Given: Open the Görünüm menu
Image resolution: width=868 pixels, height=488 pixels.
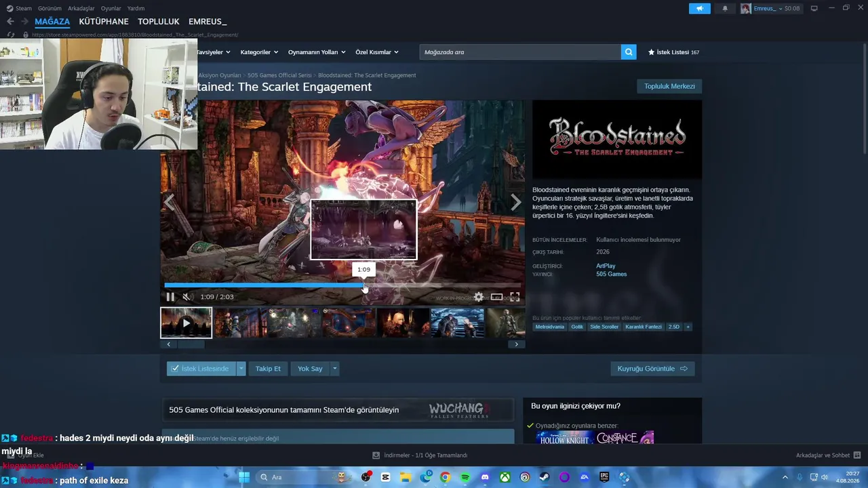Looking at the screenshot, I should click(x=50, y=8).
